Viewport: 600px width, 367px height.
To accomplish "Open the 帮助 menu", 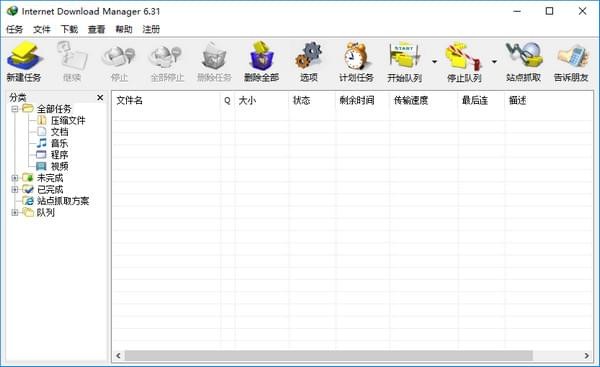I will [x=124, y=29].
